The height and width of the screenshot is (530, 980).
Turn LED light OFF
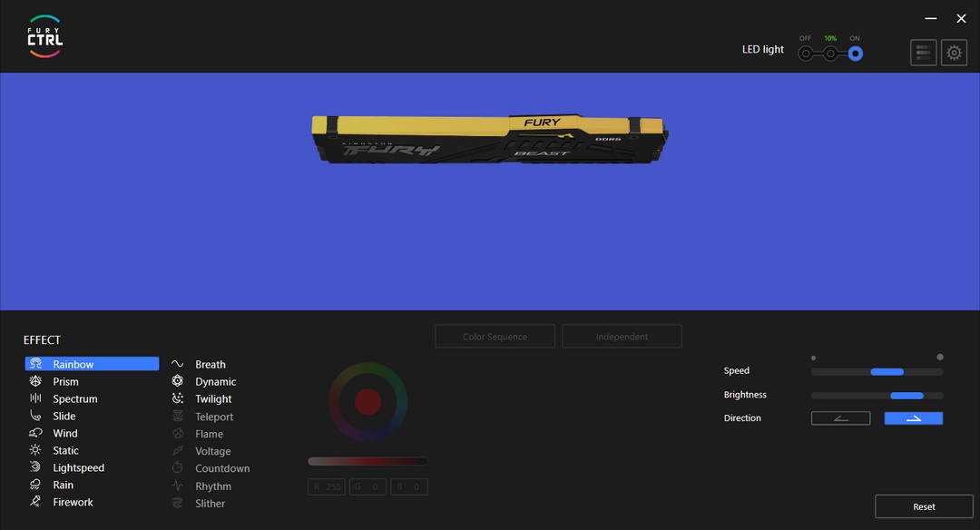point(806,54)
